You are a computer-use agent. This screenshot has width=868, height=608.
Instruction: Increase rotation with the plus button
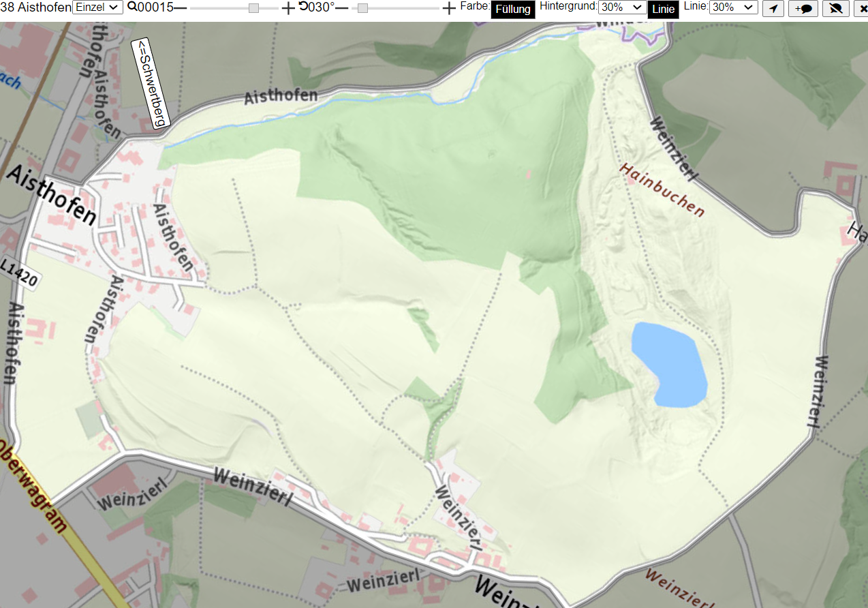448,8
